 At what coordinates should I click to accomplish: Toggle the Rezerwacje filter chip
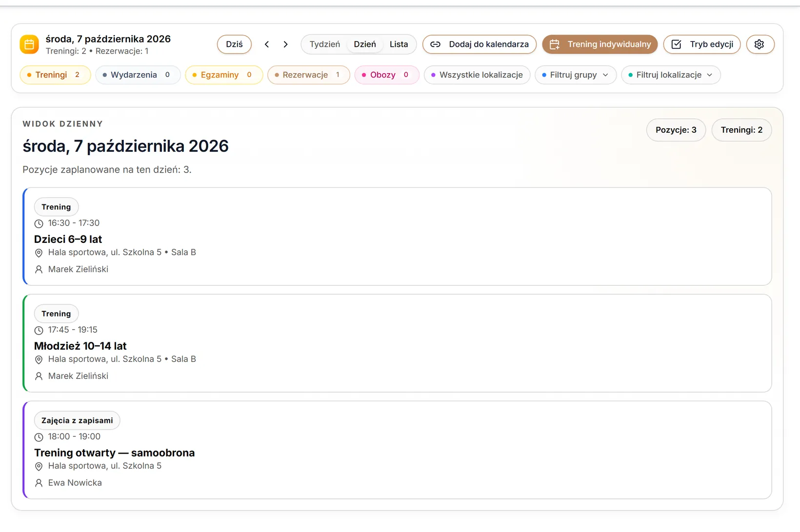click(x=309, y=75)
